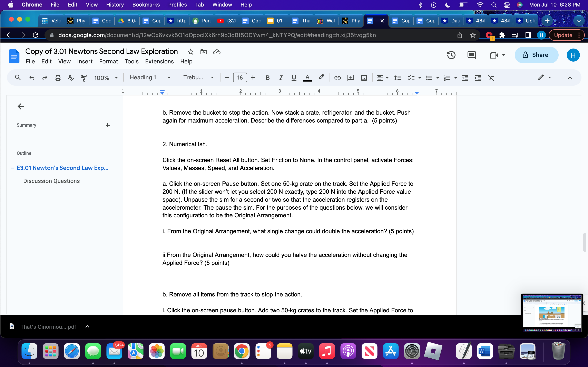Open the Heading 1 style dropdown
588x367 pixels.
coord(150,77)
